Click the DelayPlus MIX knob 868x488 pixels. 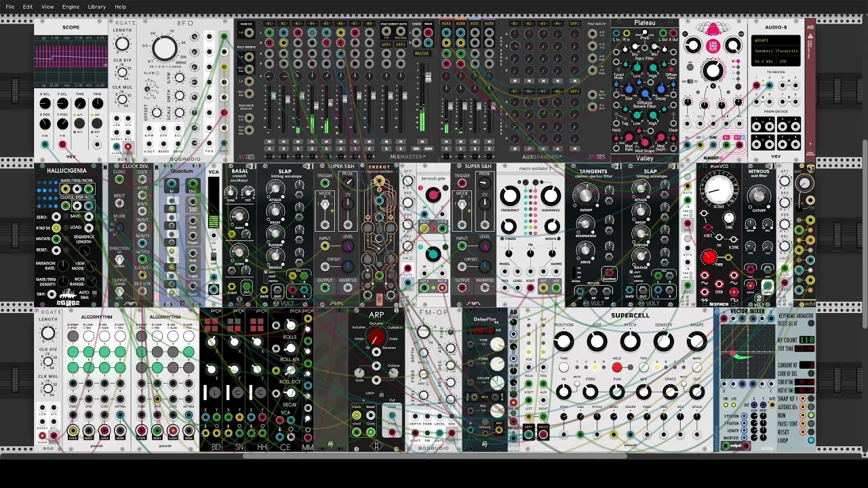pyautogui.click(x=497, y=410)
